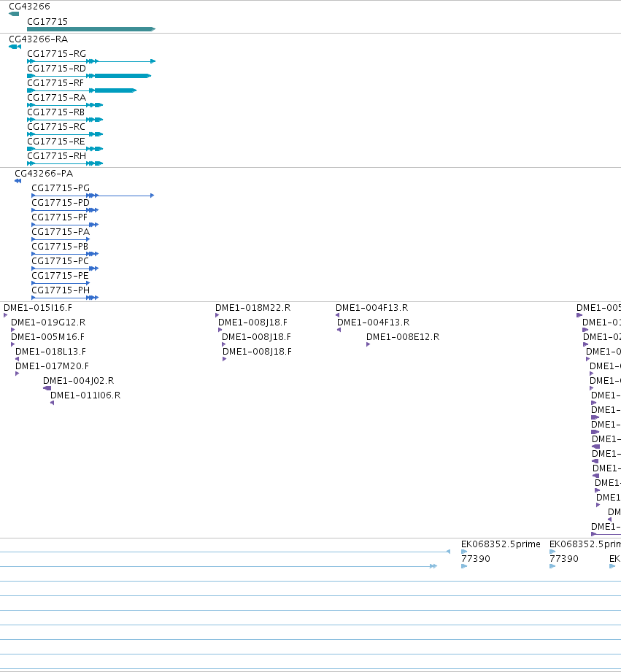Select the thick CG17715 gene bar

pos(91,29)
